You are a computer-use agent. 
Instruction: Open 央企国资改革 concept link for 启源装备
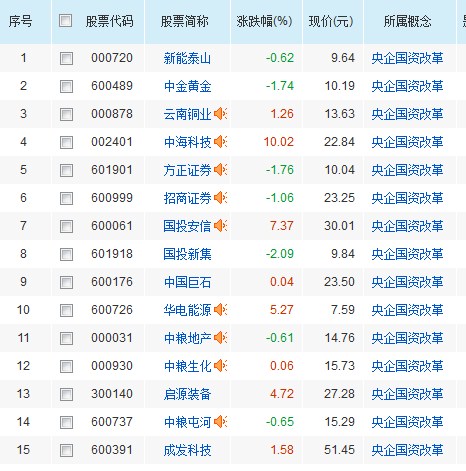[407, 394]
